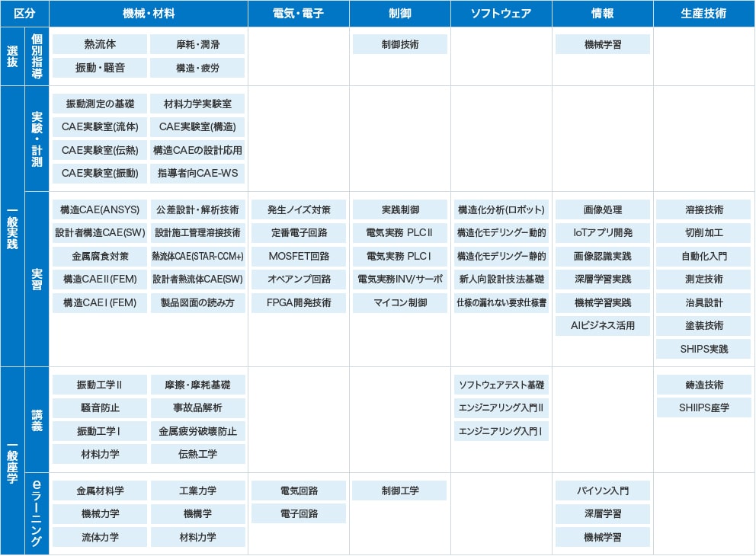The image size is (756, 556).
Task: Choose 電気実務INV/サーボ cell
Action: click(x=400, y=279)
